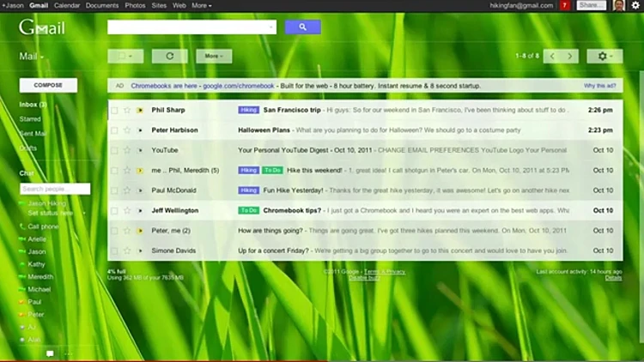Open the chat status dropdown arrow
The image size is (644, 362).
coord(84,213)
